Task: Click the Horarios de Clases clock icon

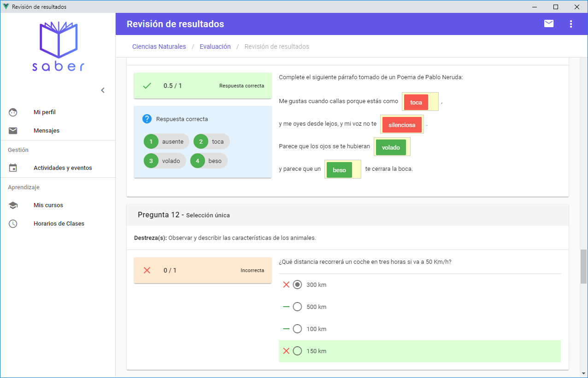Action: [13, 224]
